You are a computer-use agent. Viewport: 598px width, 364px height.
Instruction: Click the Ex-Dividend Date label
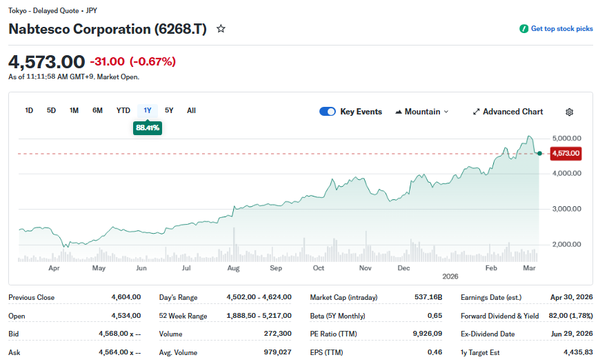[488, 334]
